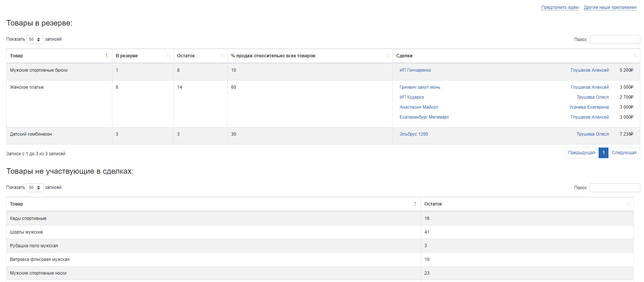Open deal ИП Гончаренко
Screen dimensions: 644x282
415,70
